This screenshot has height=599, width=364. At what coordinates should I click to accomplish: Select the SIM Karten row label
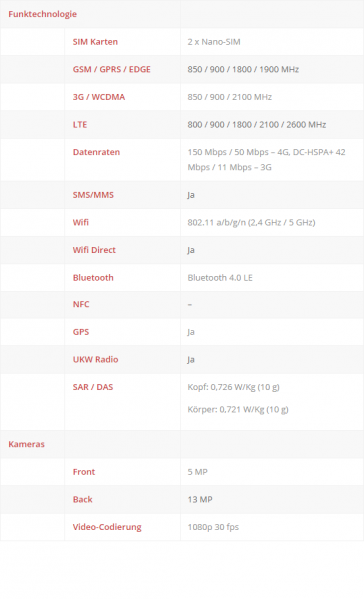point(95,42)
